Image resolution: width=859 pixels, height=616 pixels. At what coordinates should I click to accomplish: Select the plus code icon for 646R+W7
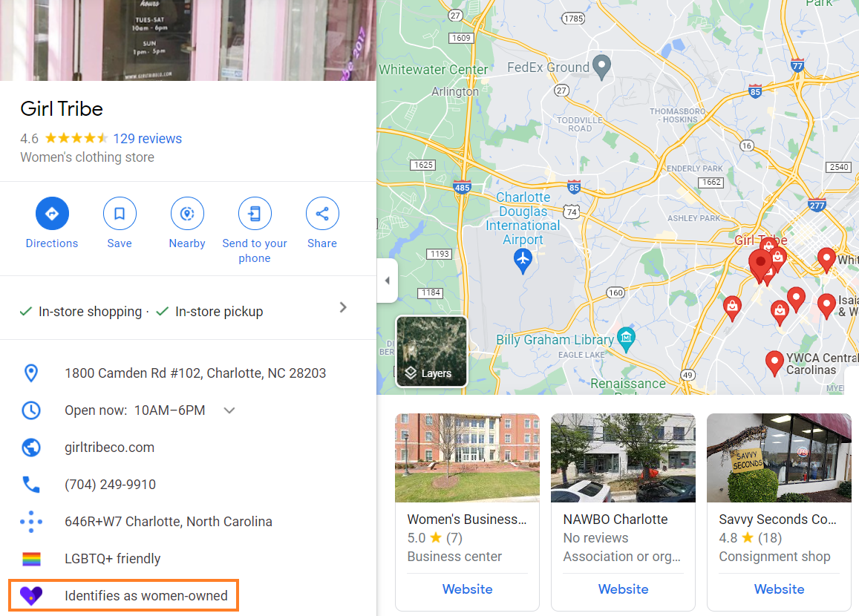(31, 521)
